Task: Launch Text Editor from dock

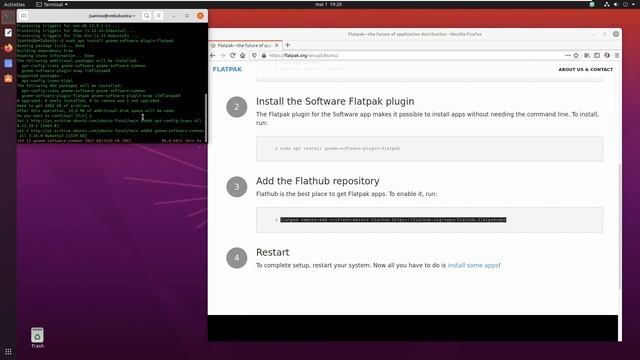Action: (8, 32)
